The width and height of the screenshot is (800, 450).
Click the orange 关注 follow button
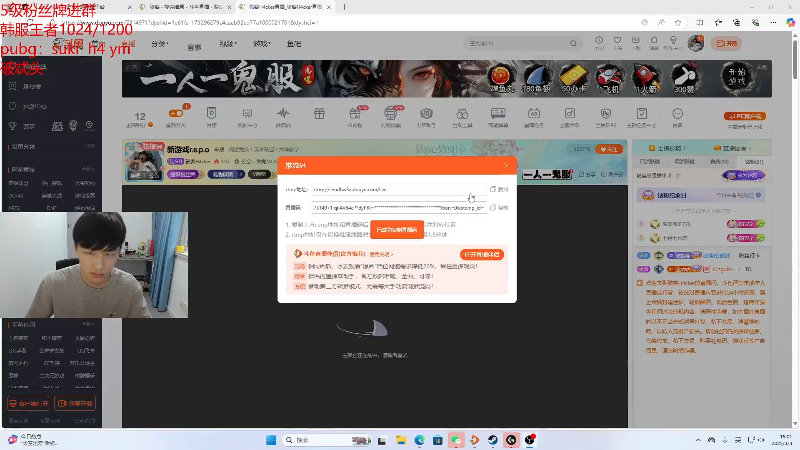pos(609,149)
